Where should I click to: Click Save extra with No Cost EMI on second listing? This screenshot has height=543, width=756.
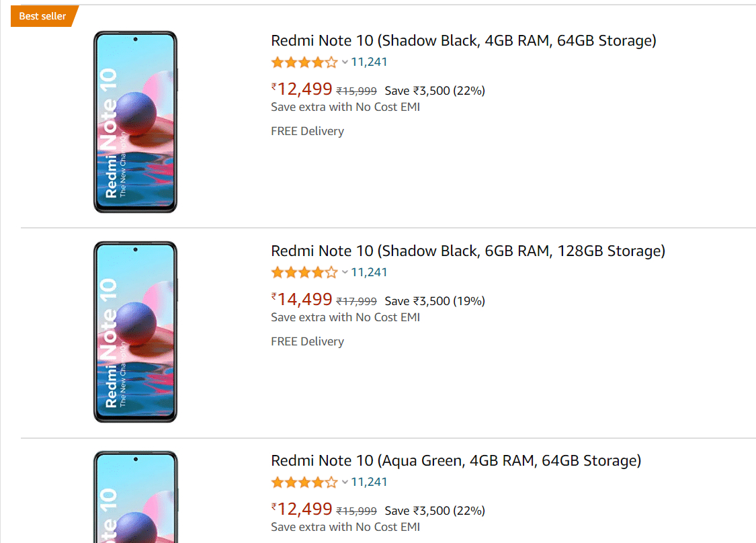click(345, 317)
